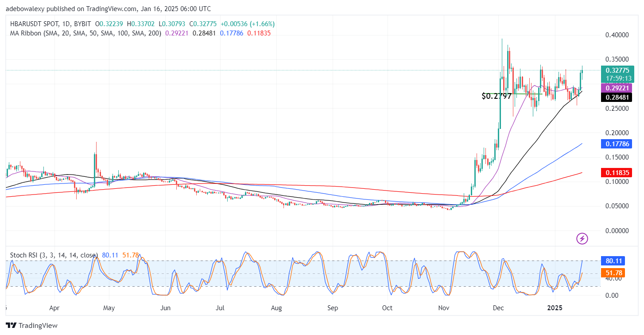The height and width of the screenshot is (335, 644).
Task: Click the 0.10000 price axis label
Action: 617,182
